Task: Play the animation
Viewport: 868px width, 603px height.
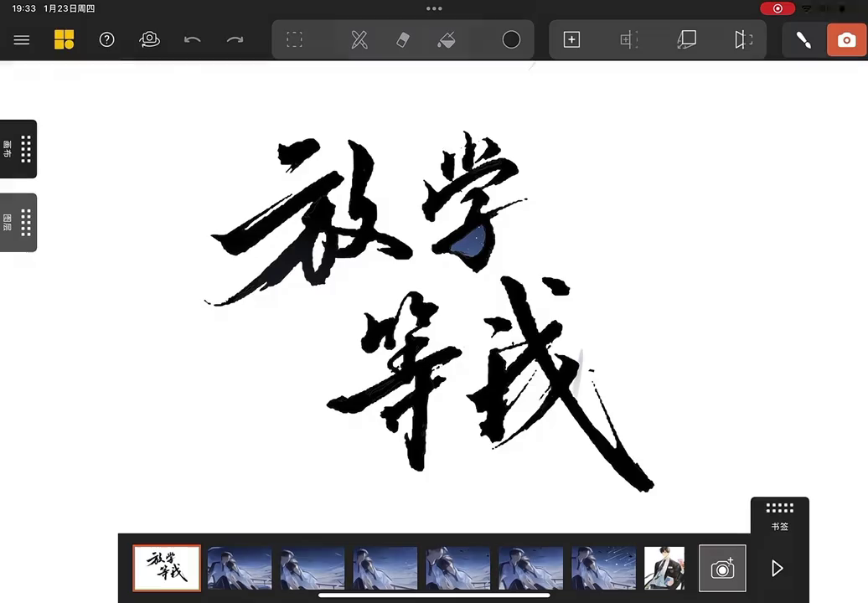Action: click(778, 568)
